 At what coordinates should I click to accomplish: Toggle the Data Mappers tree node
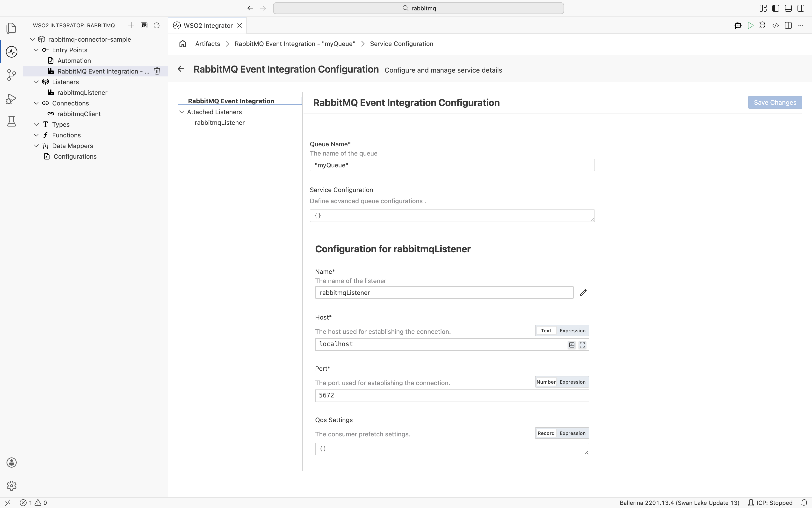pos(36,145)
